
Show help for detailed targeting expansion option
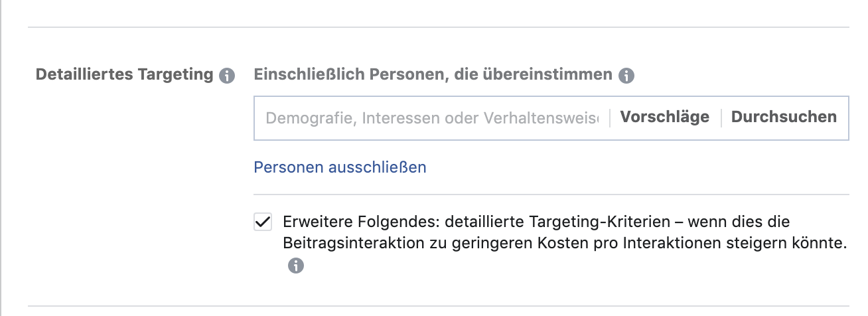(295, 266)
